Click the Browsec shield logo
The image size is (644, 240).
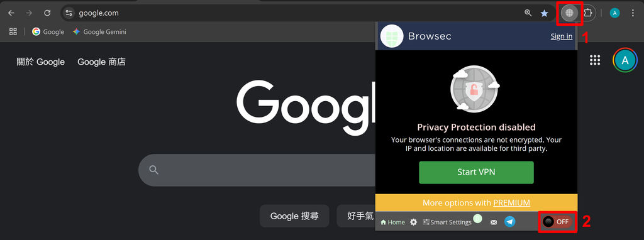pos(392,36)
